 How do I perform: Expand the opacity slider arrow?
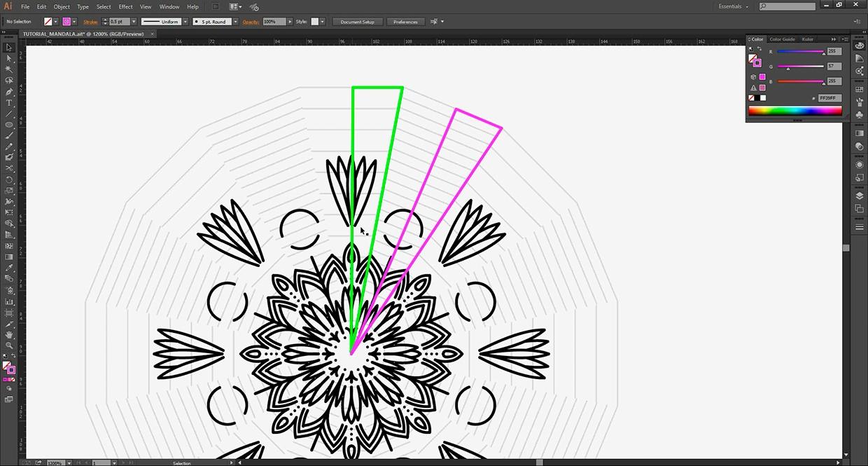pos(288,22)
